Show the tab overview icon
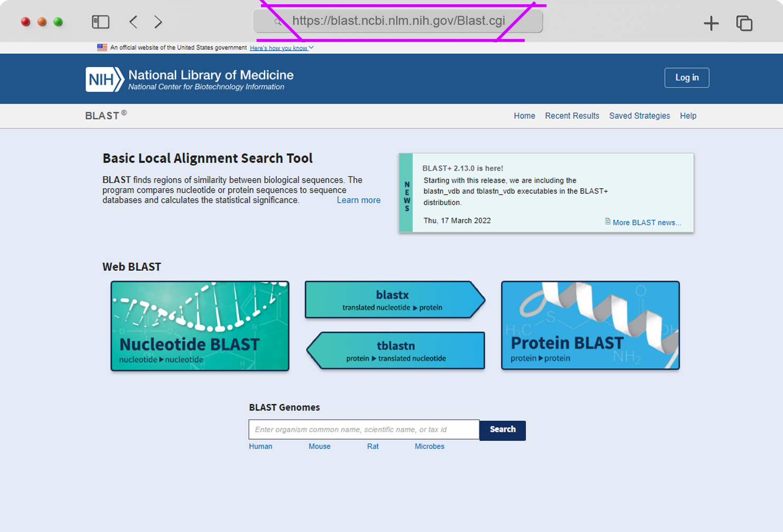The height and width of the screenshot is (532, 783). 744,23
